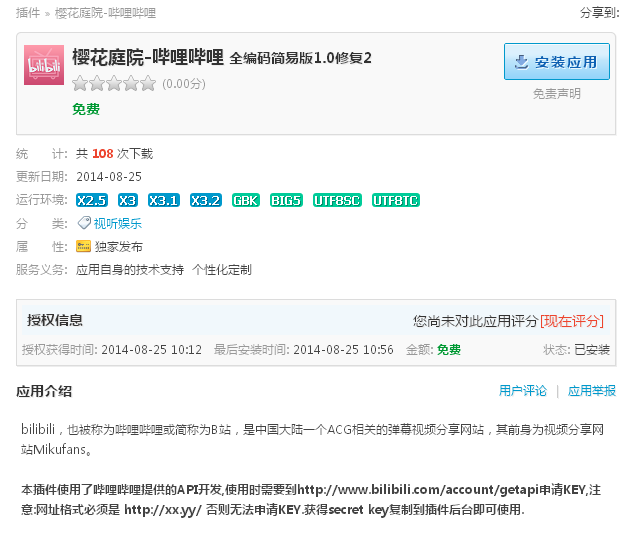Click the 分享到 share label
The width and height of the screenshot is (619, 544).
click(599, 13)
